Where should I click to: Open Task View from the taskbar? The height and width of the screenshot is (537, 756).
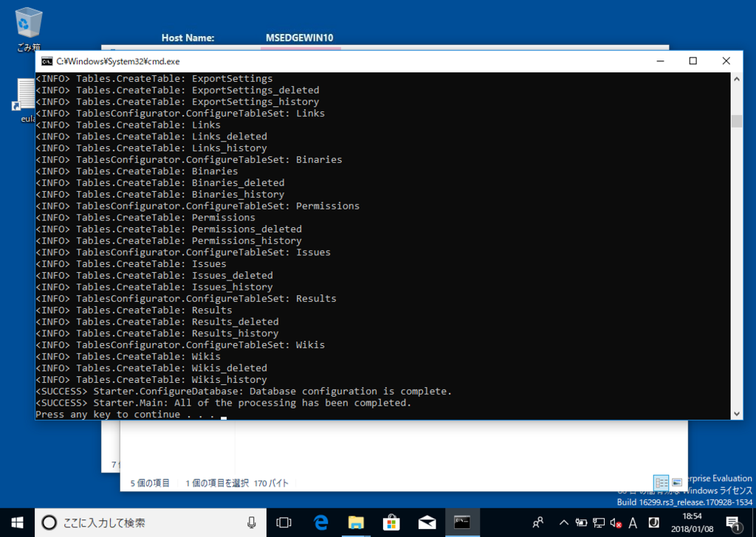(x=284, y=522)
